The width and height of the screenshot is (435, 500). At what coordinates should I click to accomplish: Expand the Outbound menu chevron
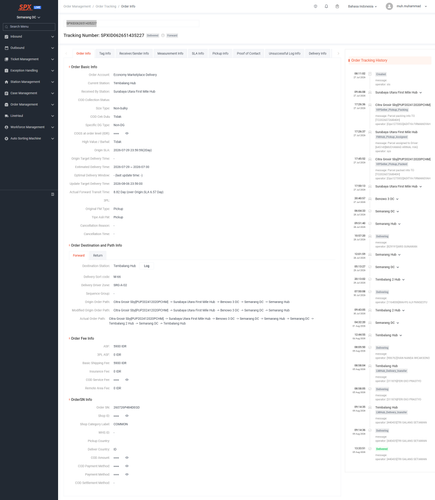tap(52, 48)
